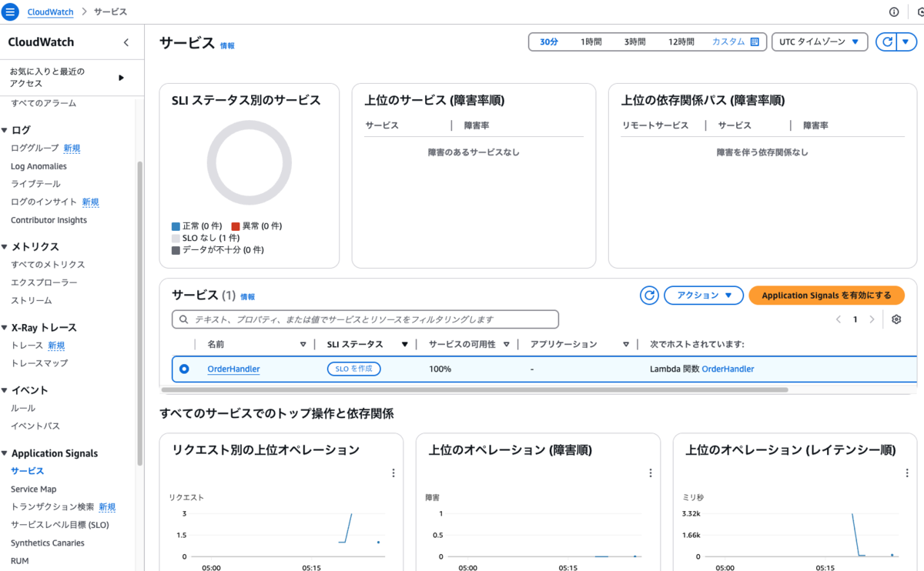Refresh the サービス table list
The width and height of the screenshot is (924, 571).
pos(649,295)
